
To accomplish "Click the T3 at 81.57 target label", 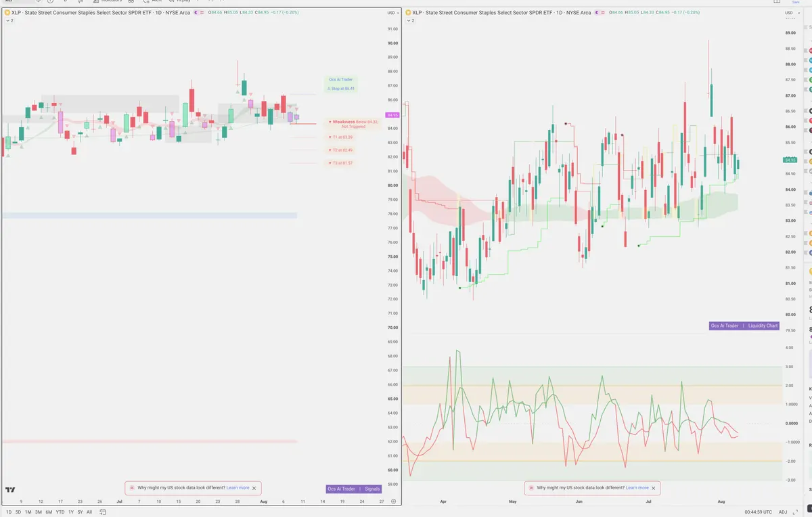I will [x=340, y=162].
